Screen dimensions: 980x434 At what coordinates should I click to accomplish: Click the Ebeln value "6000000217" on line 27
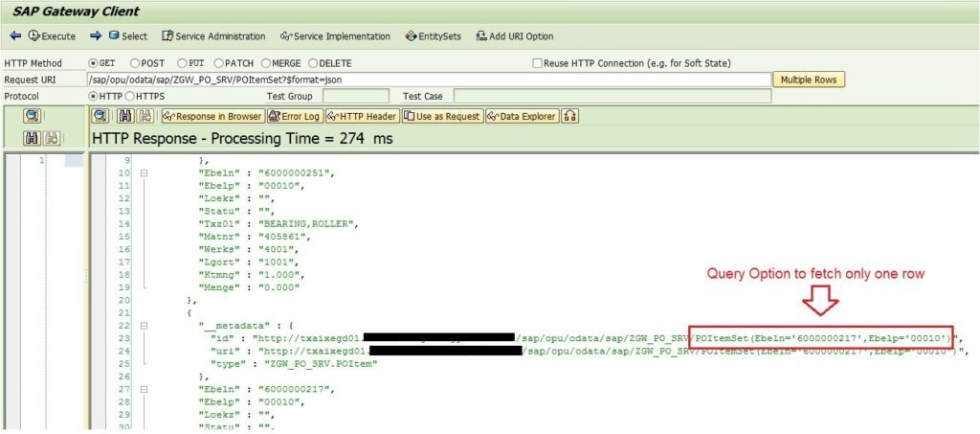point(297,389)
